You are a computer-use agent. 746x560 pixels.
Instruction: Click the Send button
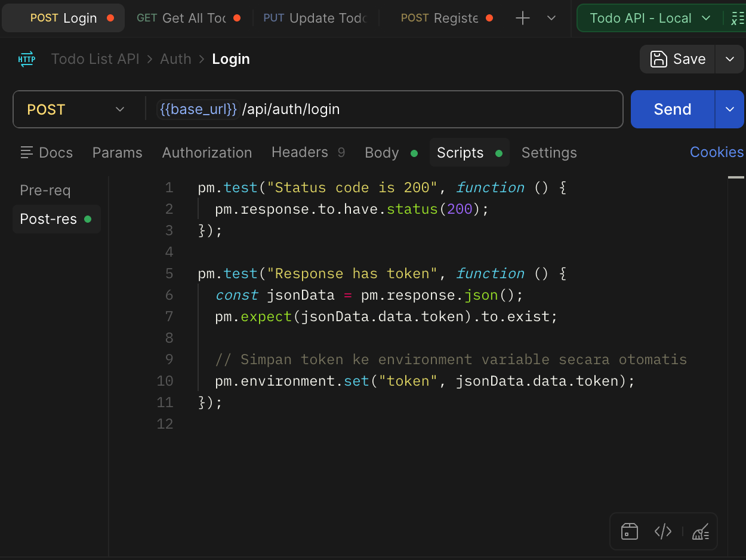[x=673, y=109]
